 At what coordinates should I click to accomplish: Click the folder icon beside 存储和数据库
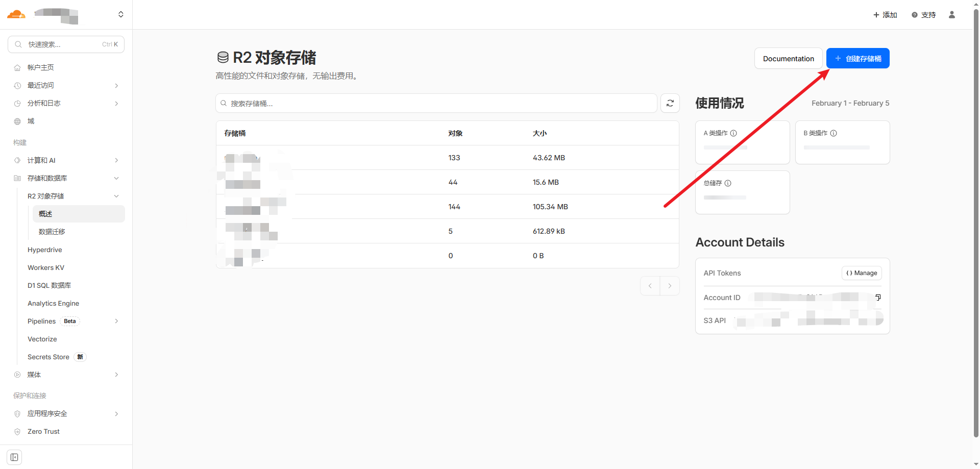click(x=17, y=178)
